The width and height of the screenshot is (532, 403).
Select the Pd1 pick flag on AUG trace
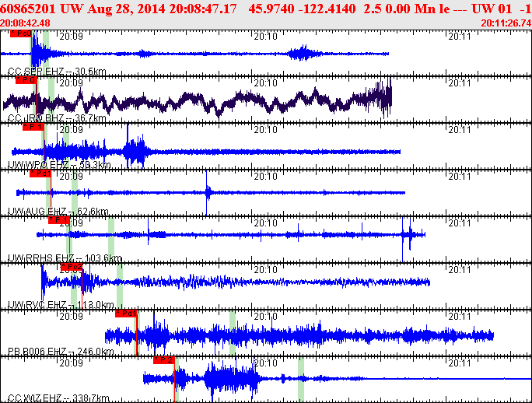tap(40, 173)
